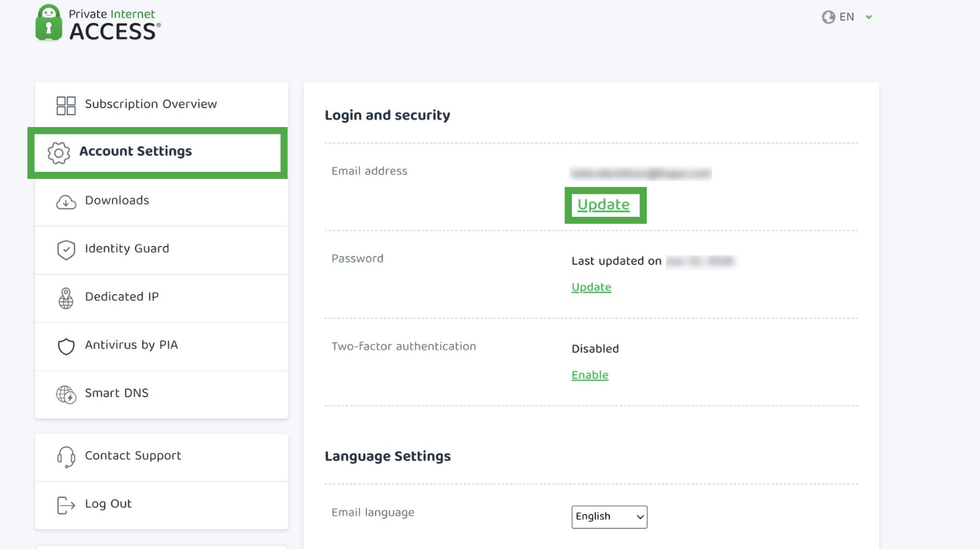
Task: Open Contact Support page
Action: (x=161, y=457)
